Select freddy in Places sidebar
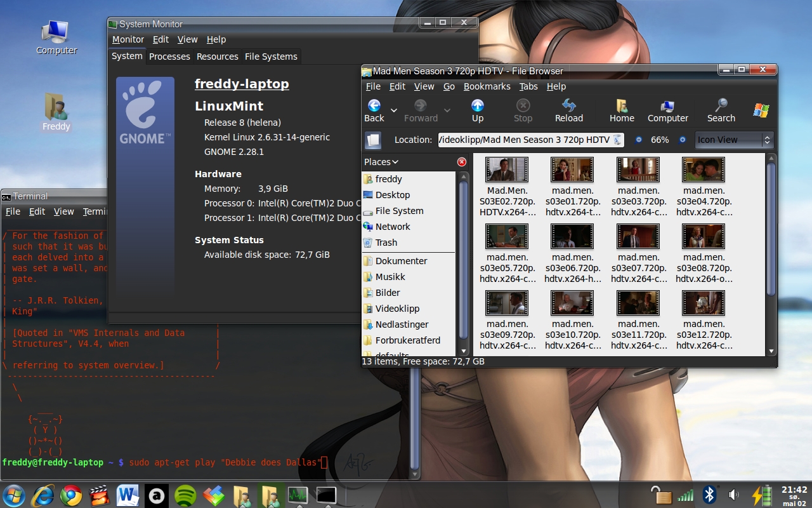Screen dimensions: 812x508 tap(409, 179)
